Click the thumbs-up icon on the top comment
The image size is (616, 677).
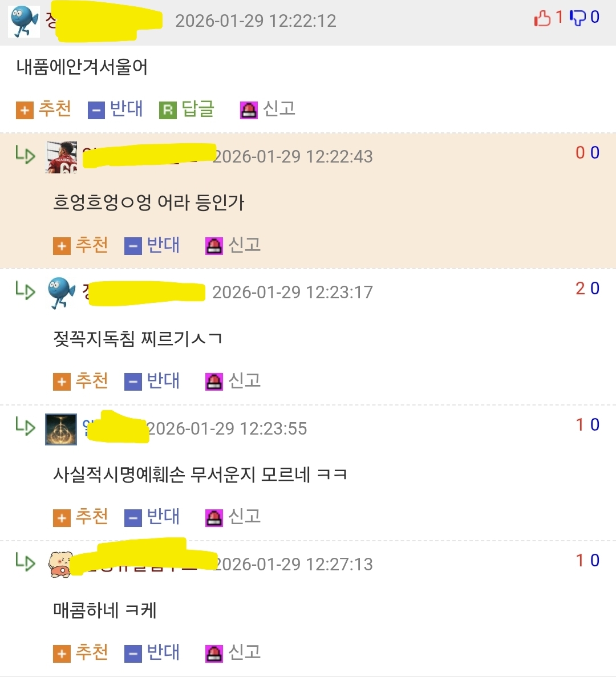coord(542,19)
